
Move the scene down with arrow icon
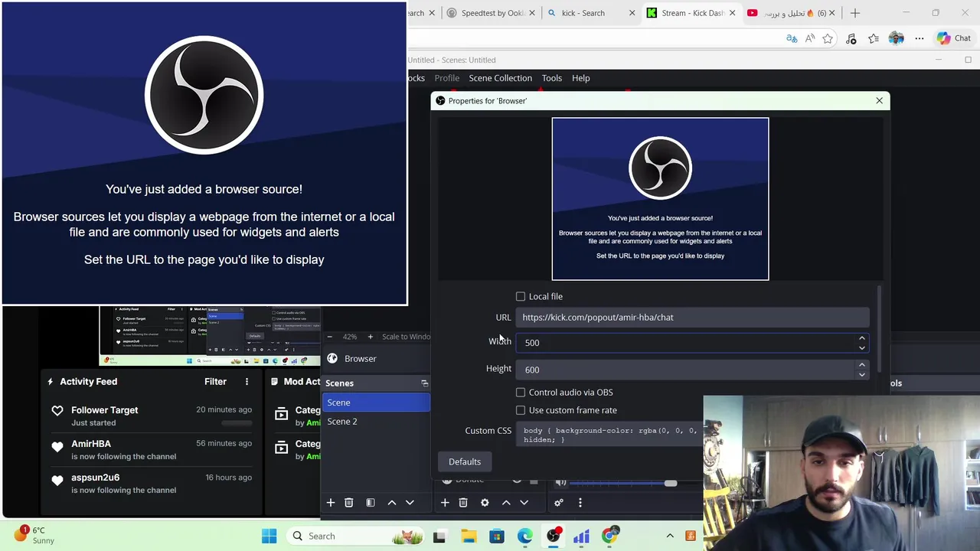coord(410,503)
